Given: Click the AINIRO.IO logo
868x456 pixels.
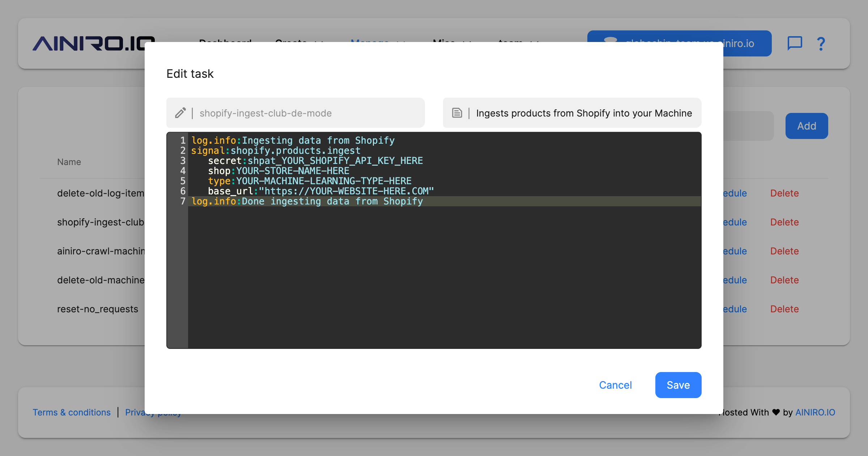Looking at the screenshot, I should click(93, 43).
